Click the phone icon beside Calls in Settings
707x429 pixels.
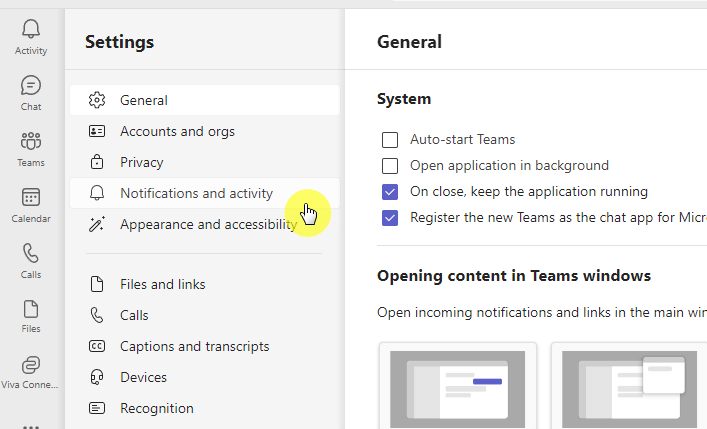(x=97, y=315)
